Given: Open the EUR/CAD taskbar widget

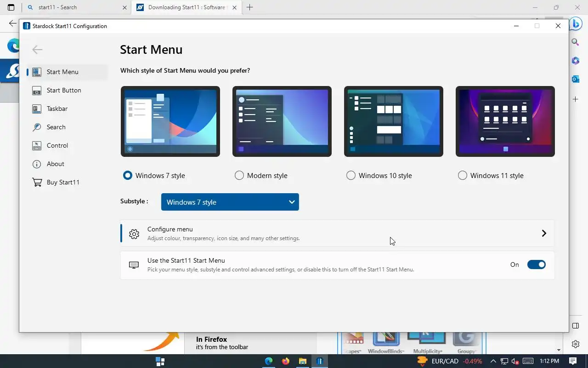Looking at the screenshot, I should click(x=449, y=361).
